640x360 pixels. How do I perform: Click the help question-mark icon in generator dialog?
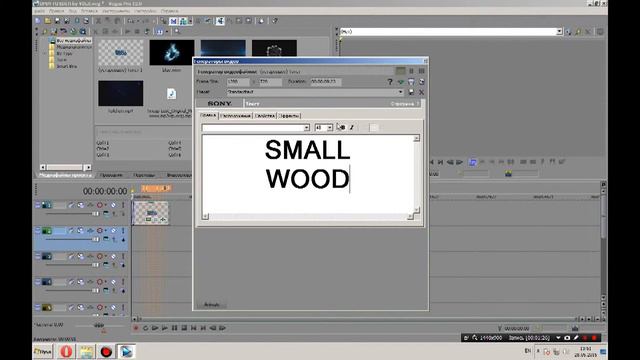(390, 82)
